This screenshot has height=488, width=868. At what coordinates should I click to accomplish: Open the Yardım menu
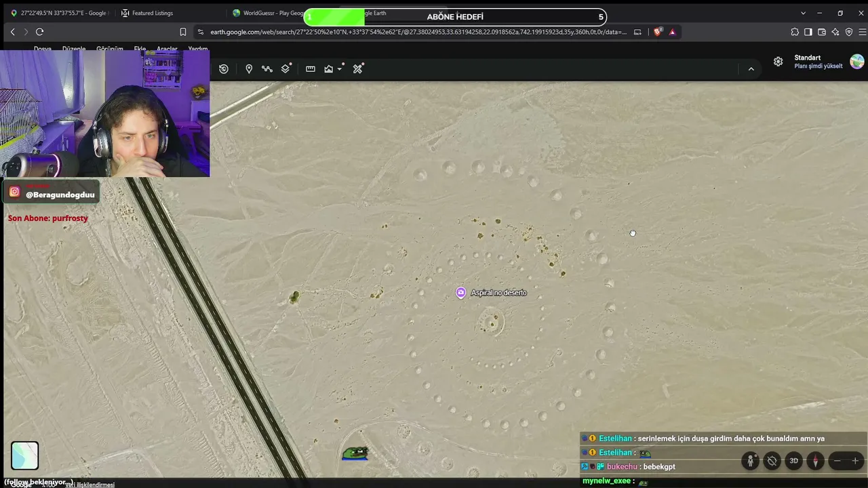[198, 49]
